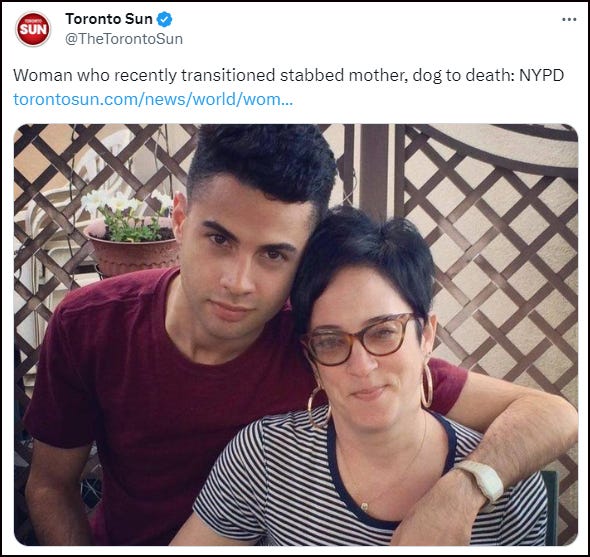Click the Toronto Sun display name
Screen dimensions: 590x557
[x=109, y=19]
